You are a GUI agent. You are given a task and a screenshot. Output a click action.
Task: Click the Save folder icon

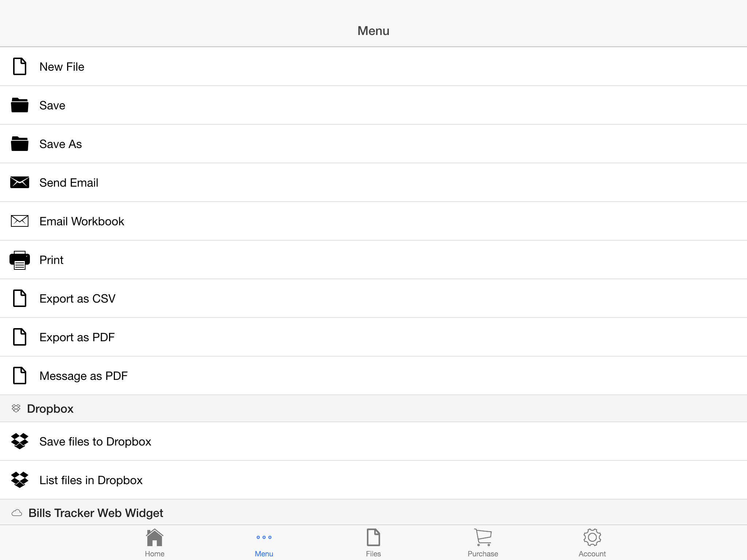[x=20, y=105]
